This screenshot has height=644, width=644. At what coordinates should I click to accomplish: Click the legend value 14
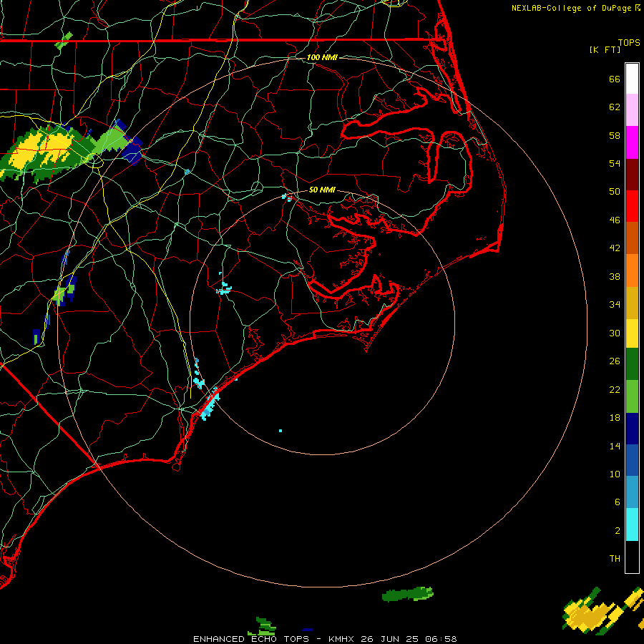615,446
